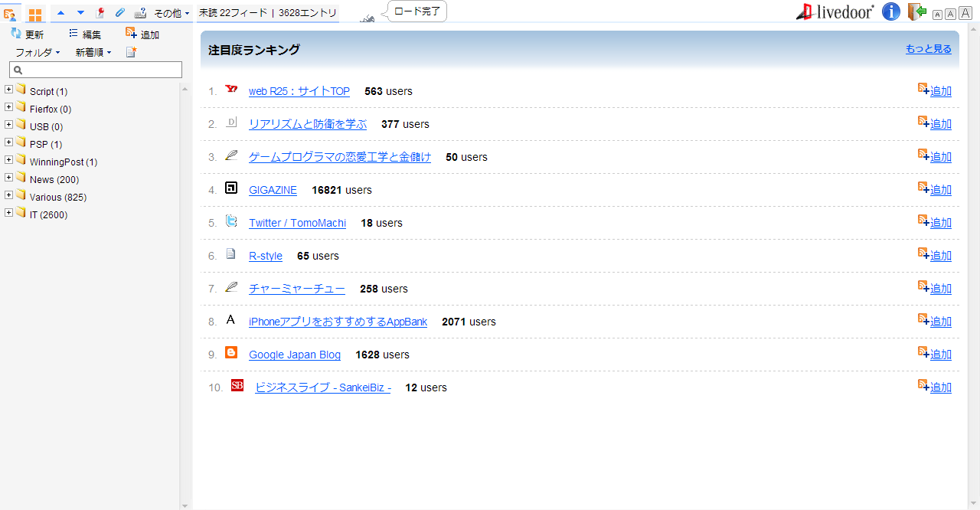Open the Google Japan Blog link
The image size is (980, 510).
(295, 355)
